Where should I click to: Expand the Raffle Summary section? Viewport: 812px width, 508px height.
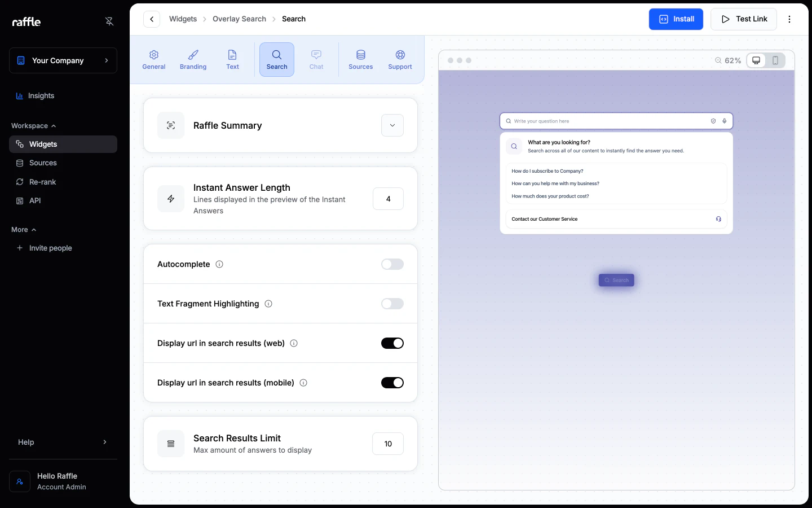coord(392,125)
